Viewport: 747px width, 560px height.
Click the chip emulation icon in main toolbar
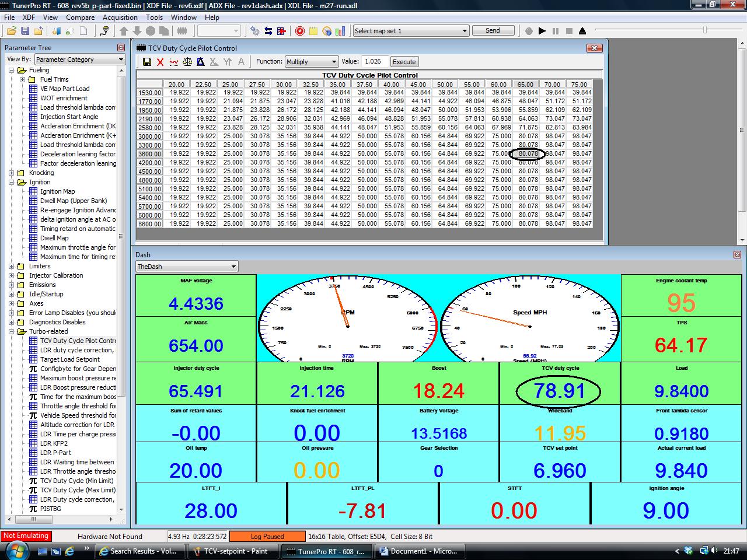coord(182,31)
